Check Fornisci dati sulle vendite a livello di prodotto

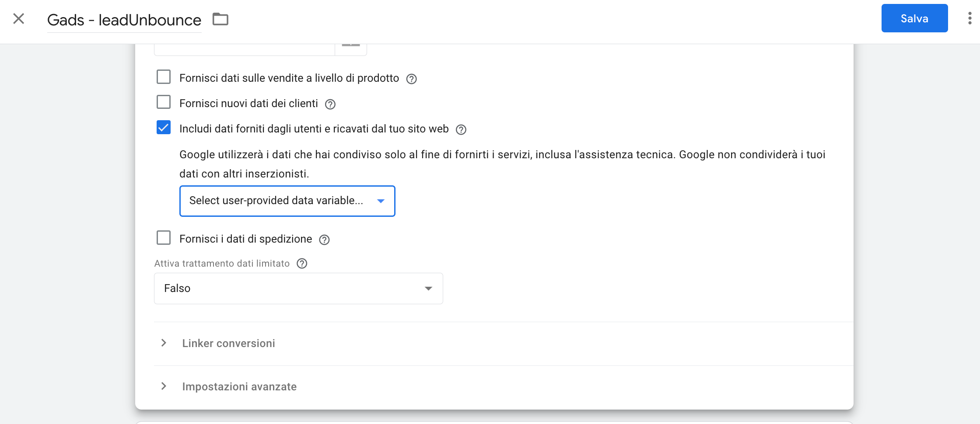pos(164,77)
